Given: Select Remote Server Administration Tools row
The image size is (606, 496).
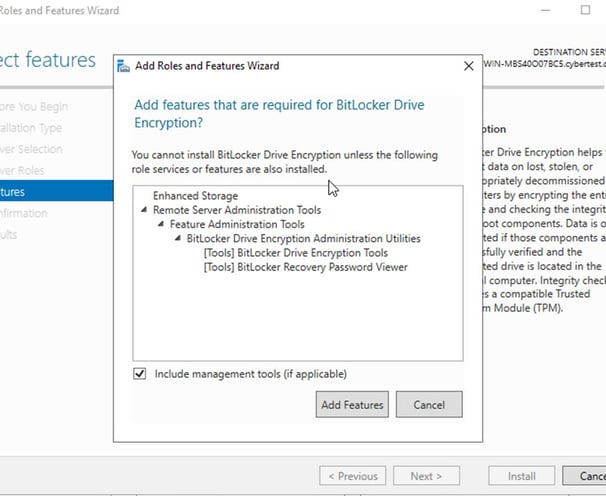Looking at the screenshot, I should [x=237, y=210].
